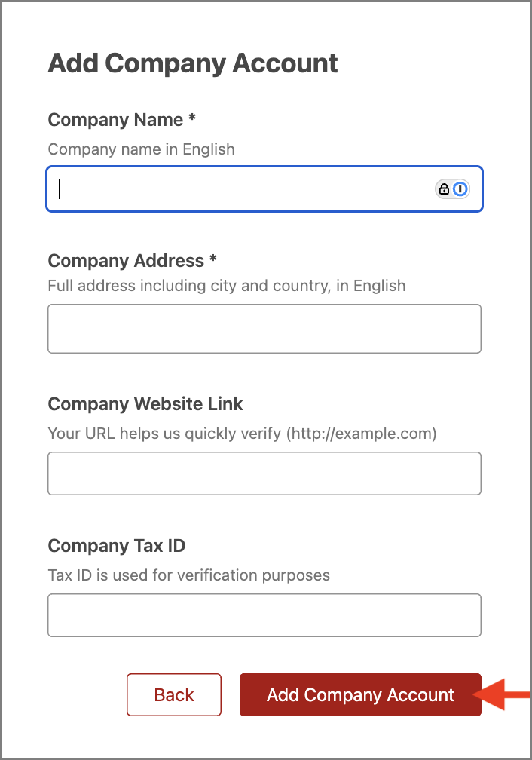Click the Add Company Account page heading
Viewport: 532px width, 760px height.
(193, 63)
